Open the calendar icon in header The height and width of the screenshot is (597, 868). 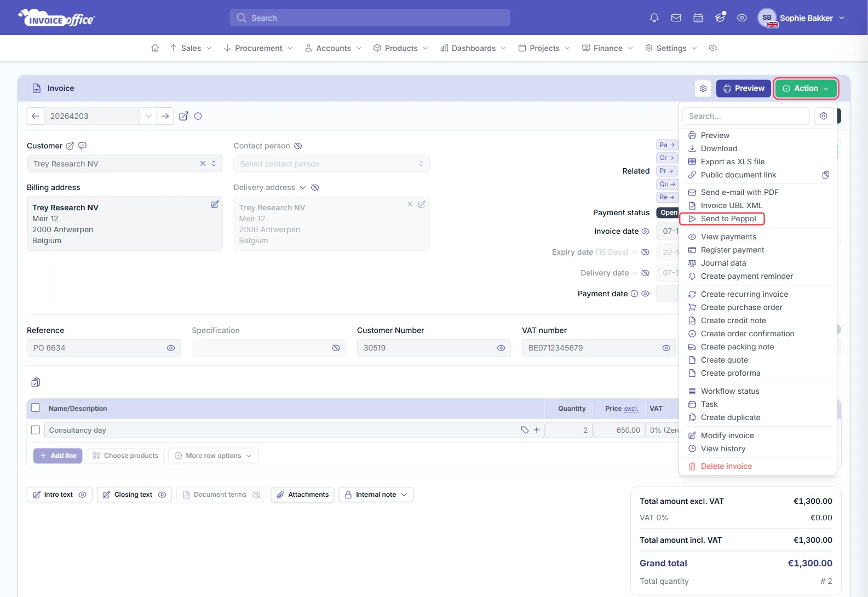698,18
